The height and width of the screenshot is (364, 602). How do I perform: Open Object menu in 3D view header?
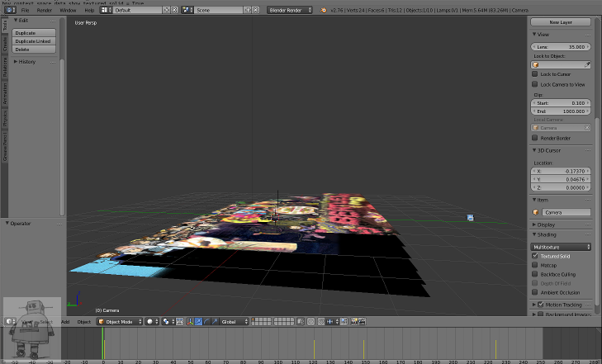click(x=83, y=321)
